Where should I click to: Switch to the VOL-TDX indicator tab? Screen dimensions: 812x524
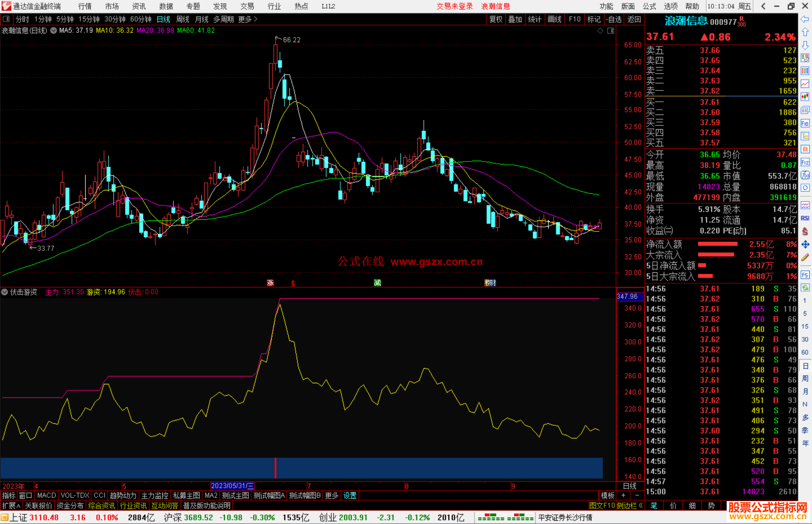(x=75, y=495)
